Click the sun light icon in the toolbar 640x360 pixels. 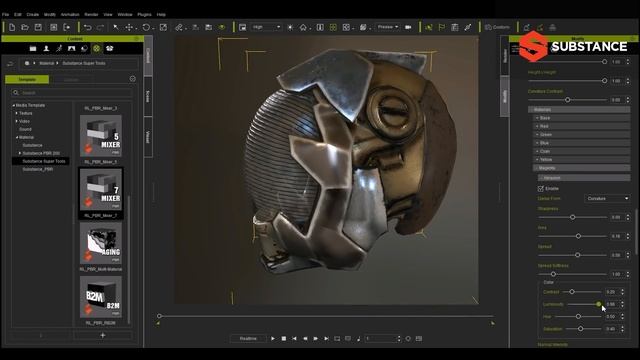coord(290,27)
